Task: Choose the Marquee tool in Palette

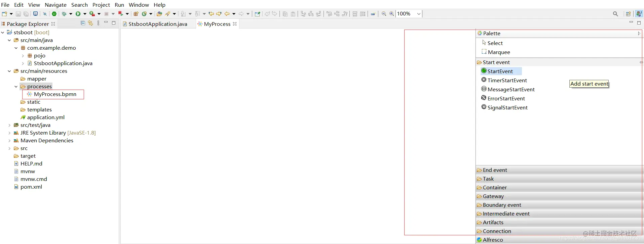Action: click(496, 52)
